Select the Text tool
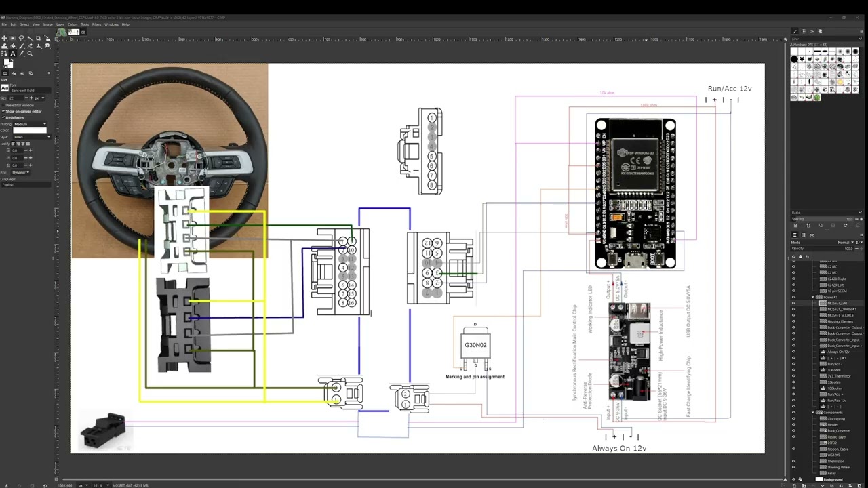Screen dimensions: 868x488 point(12,54)
